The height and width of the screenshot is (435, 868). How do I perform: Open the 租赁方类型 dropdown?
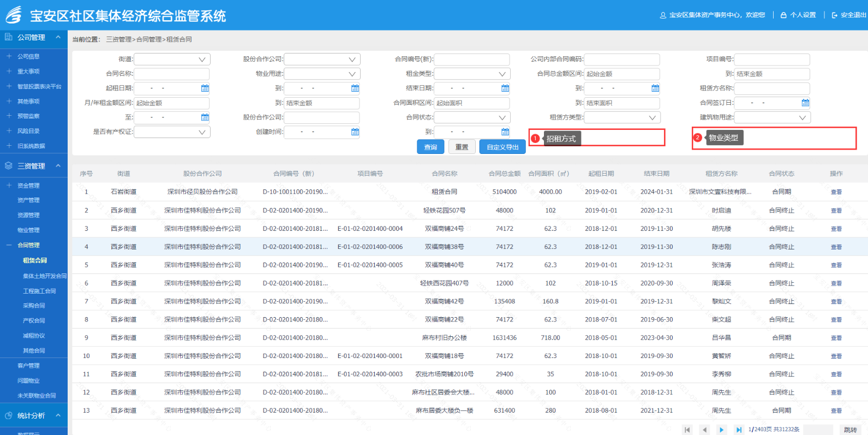(x=622, y=117)
